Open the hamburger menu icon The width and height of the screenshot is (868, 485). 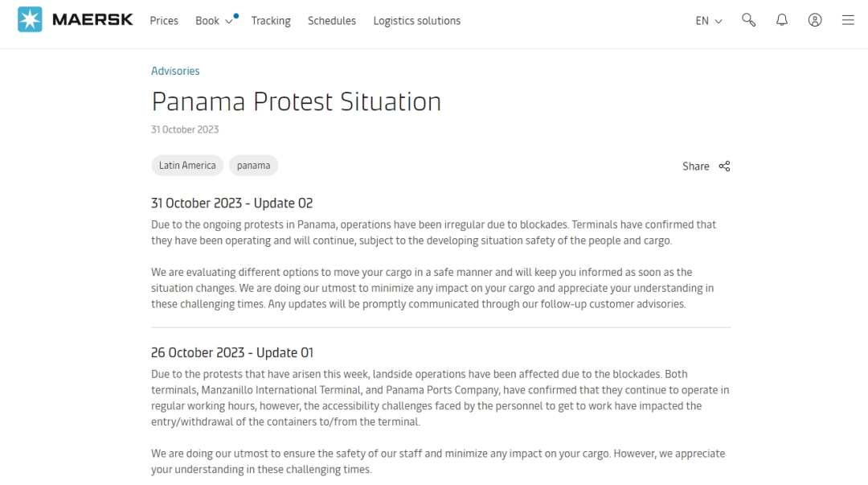848,20
